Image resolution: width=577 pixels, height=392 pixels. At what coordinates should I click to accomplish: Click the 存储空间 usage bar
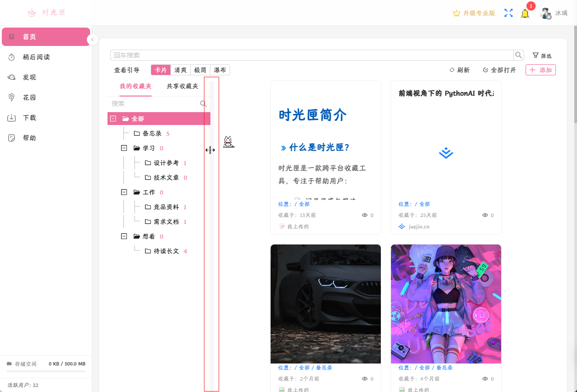pos(46,370)
